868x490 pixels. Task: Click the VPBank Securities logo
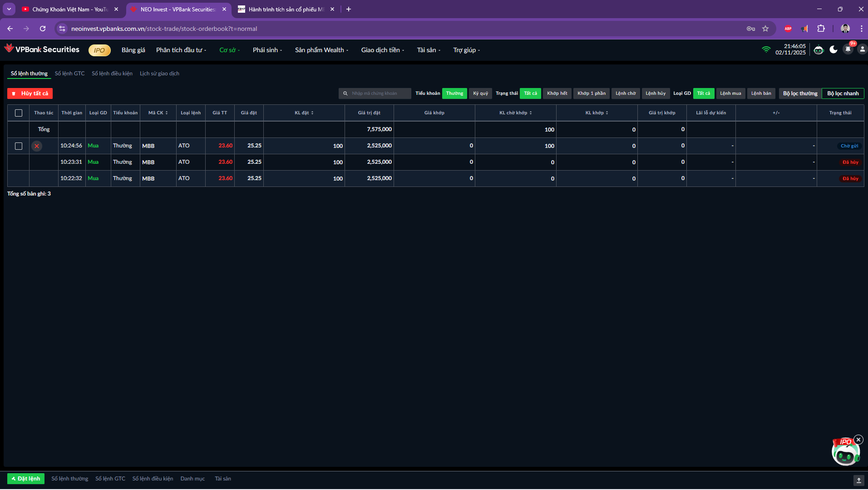pyautogui.click(x=42, y=49)
